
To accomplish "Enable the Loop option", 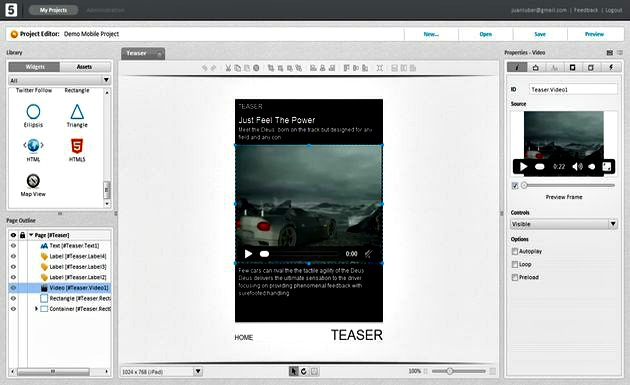I will [515, 264].
